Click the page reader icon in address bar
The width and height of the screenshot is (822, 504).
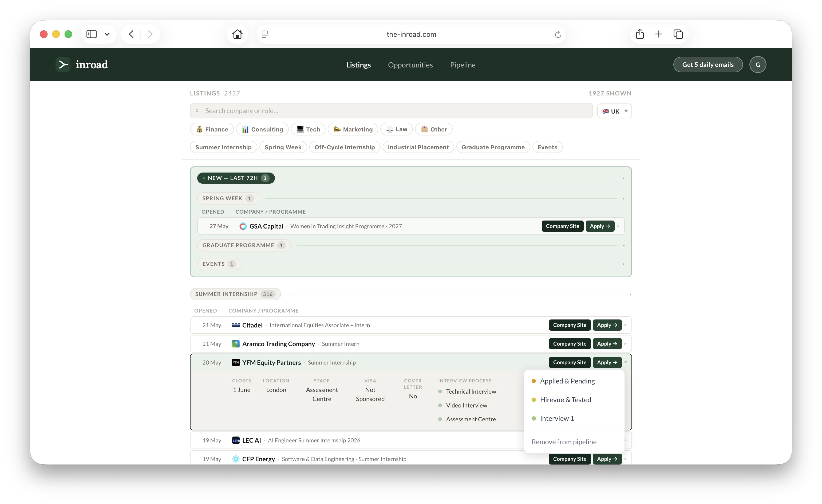pos(265,34)
